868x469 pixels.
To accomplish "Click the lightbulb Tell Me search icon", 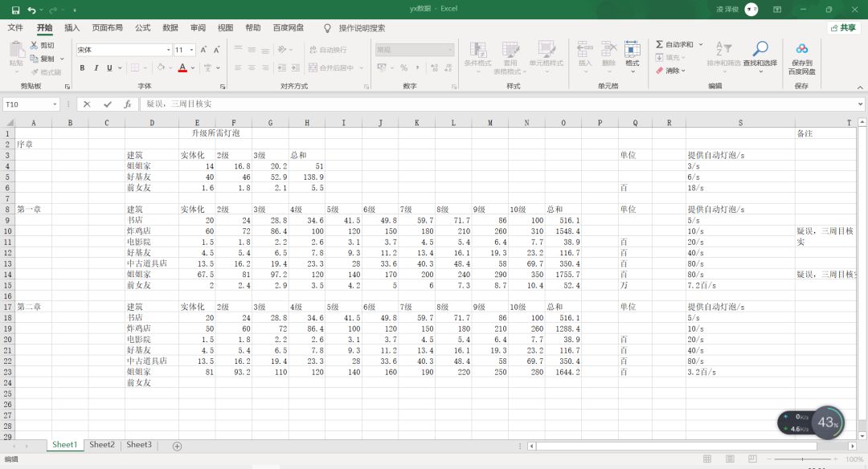I will click(x=327, y=28).
